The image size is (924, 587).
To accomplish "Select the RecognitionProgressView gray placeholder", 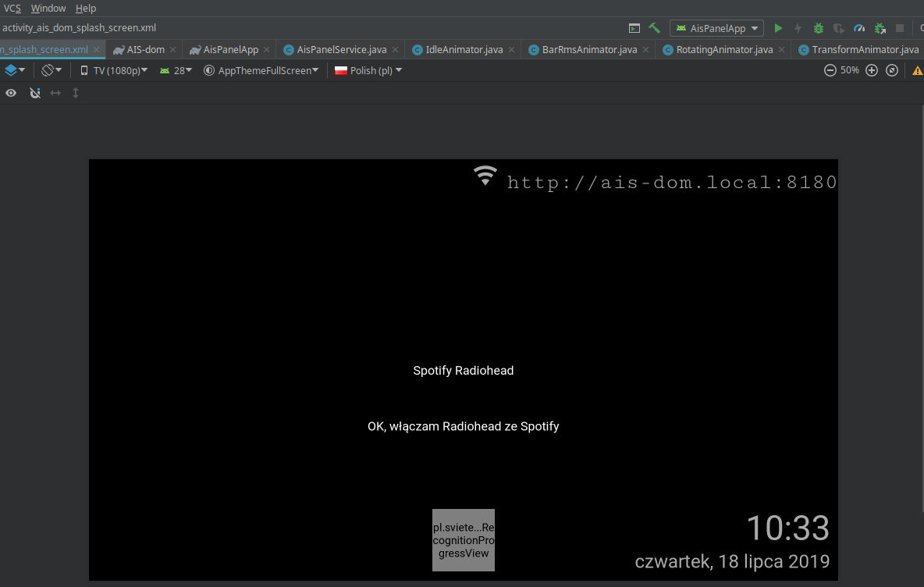I will [x=464, y=540].
